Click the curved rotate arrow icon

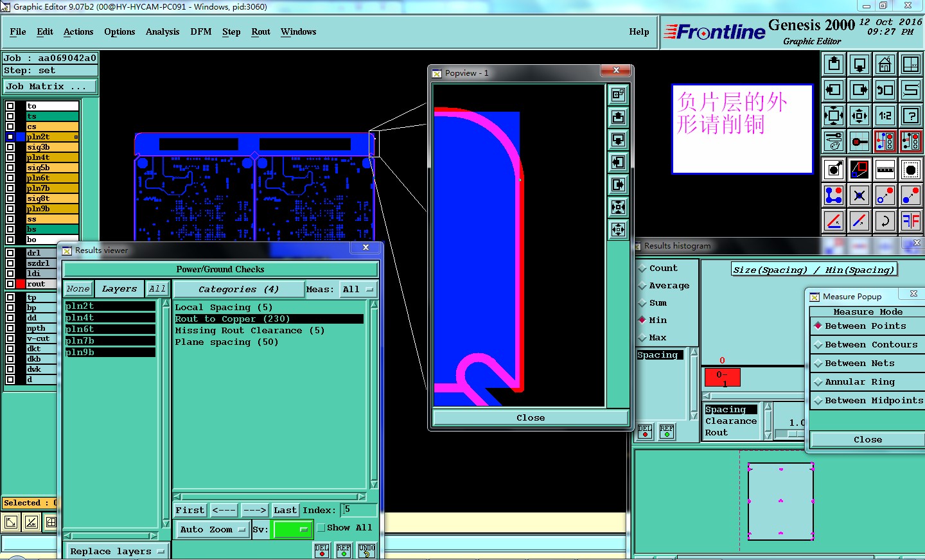click(885, 221)
